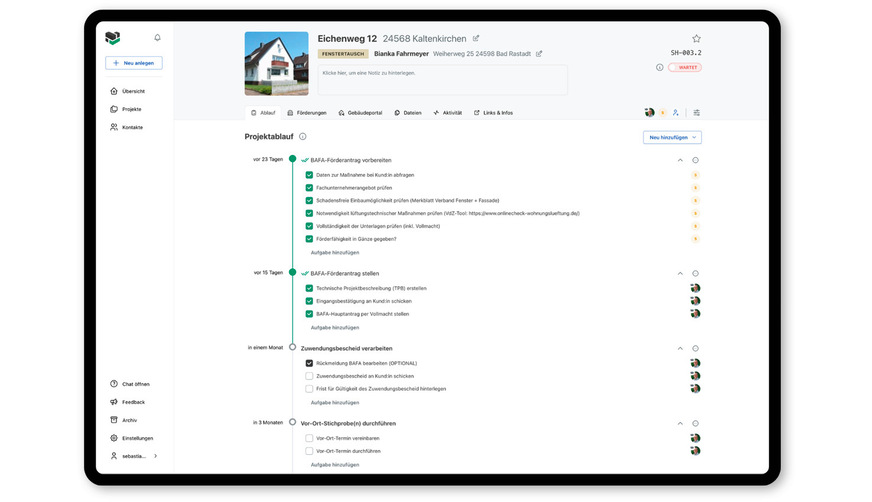Screen dimensions: 872x502
Task: Click the FENSTERTAUSCH tag
Action: click(343, 54)
